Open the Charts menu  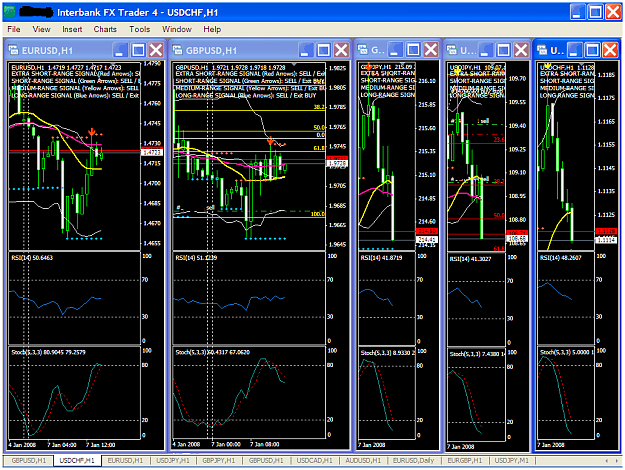pos(105,29)
